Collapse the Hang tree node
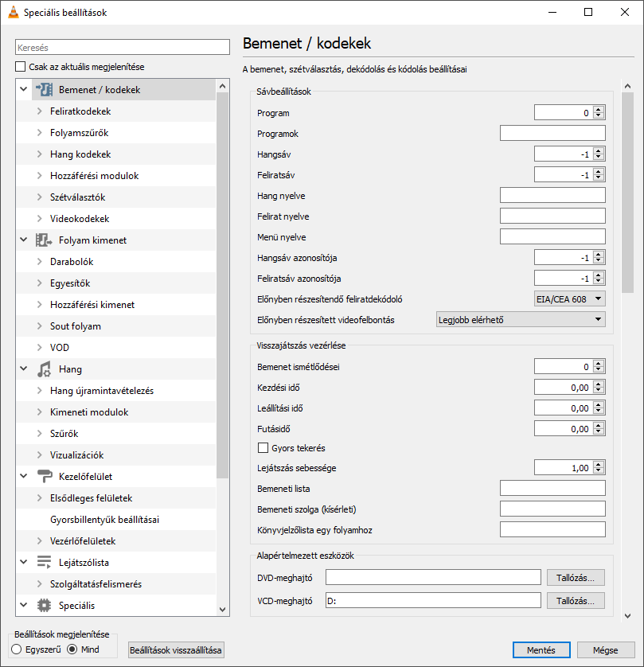Viewport: 644px width, 667px height. click(x=24, y=369)
